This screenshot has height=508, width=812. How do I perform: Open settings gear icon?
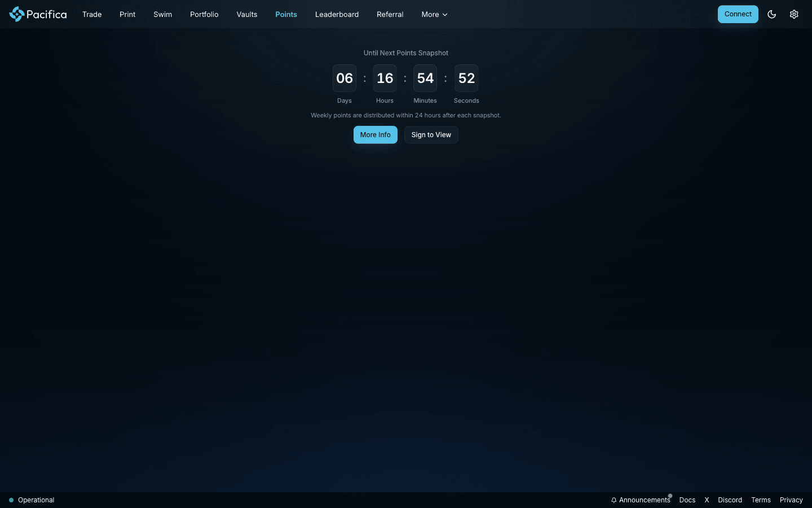pos(794,14)
